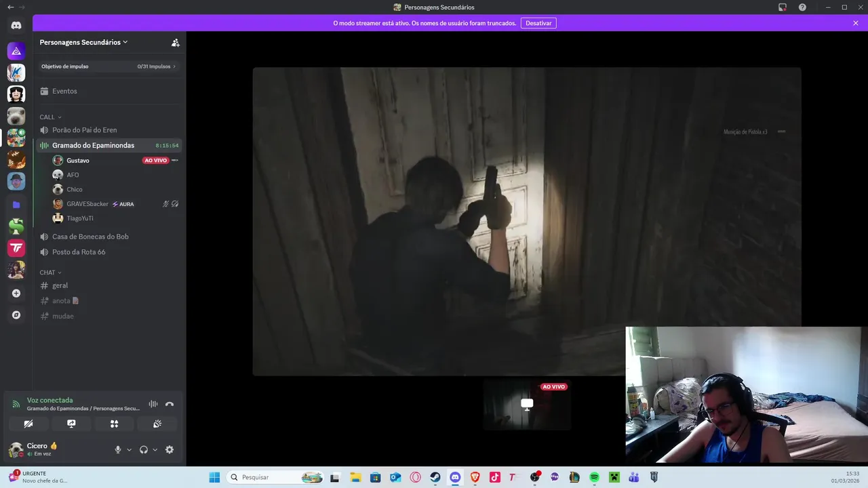Click the Windows search box Pesquisar
The image size is (868, 488).
click(275, 477)
